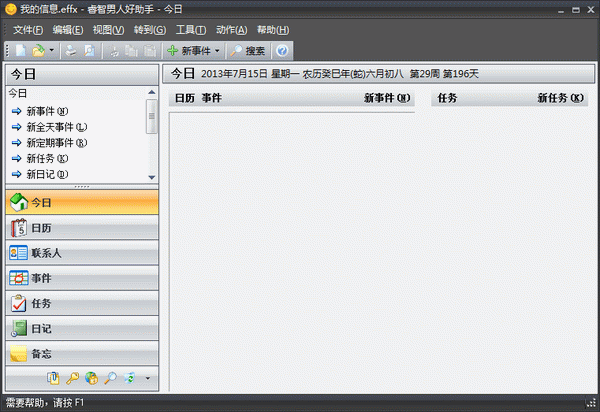Open the 文件(F) menu
The width and height of the screenshot is (600, 412).
point(28,30)
